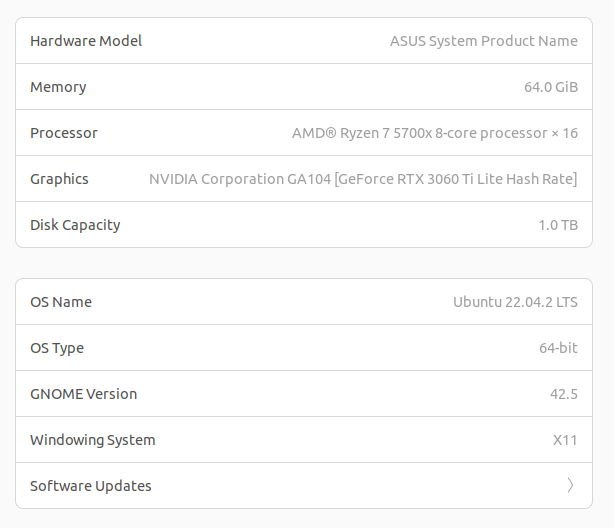
Task: Click the ASUS System Product Name value
Action: coord(483,41)
